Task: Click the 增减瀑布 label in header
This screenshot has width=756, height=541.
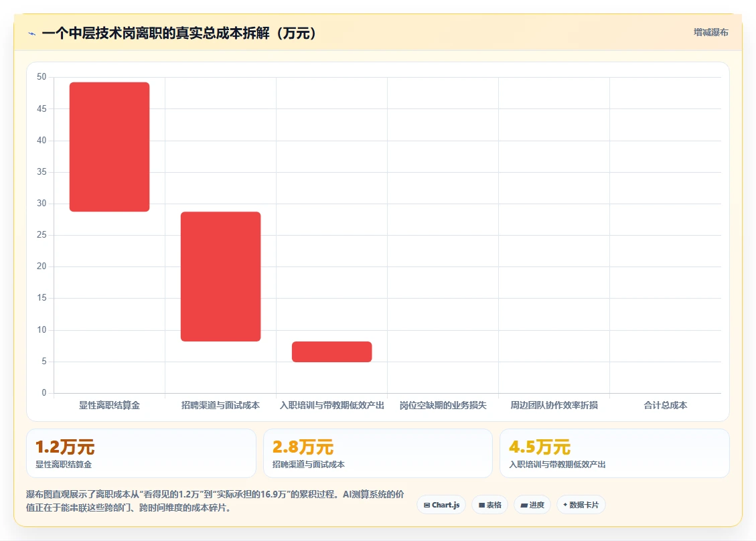Action: pyautogui.click(x=710, y=32)
